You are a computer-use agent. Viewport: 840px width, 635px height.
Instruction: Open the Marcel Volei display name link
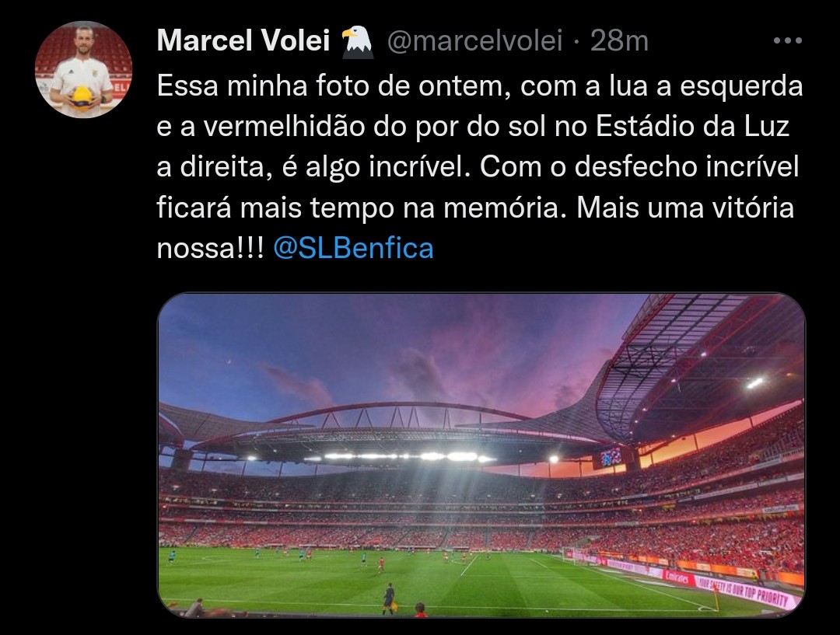click(x=243, y=40)
